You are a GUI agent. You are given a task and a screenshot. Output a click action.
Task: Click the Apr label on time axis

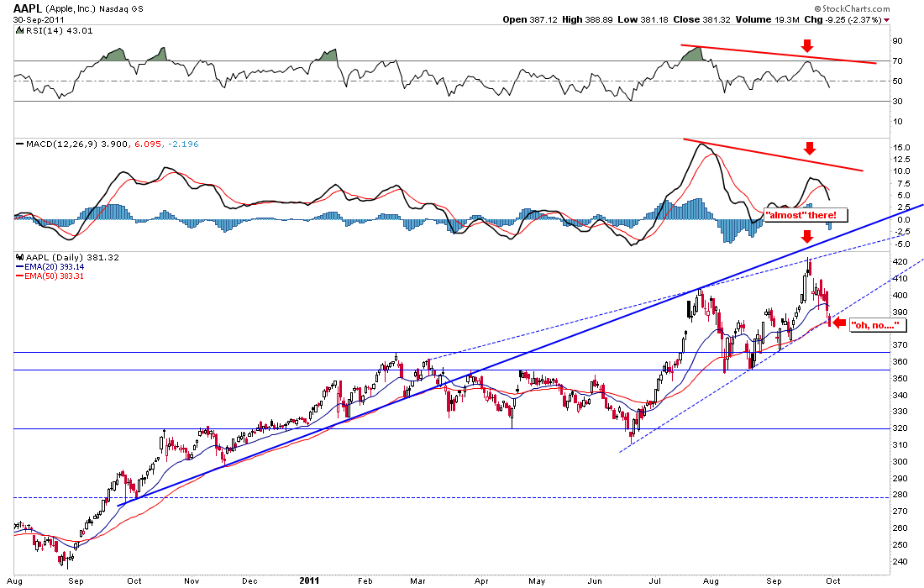point(481,581)
